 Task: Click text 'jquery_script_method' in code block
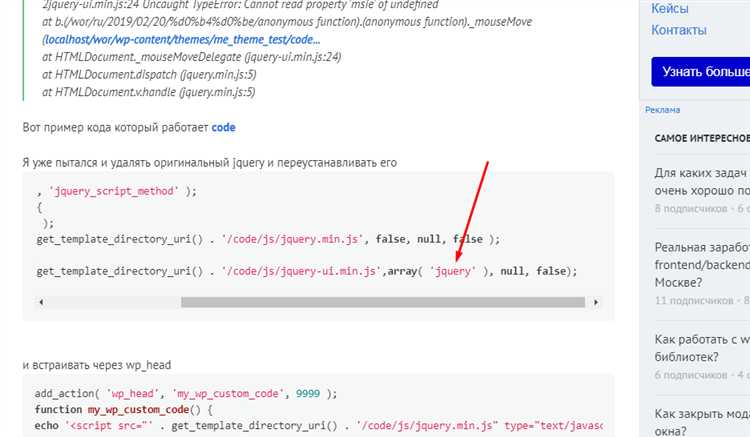(x=114, y=191)
